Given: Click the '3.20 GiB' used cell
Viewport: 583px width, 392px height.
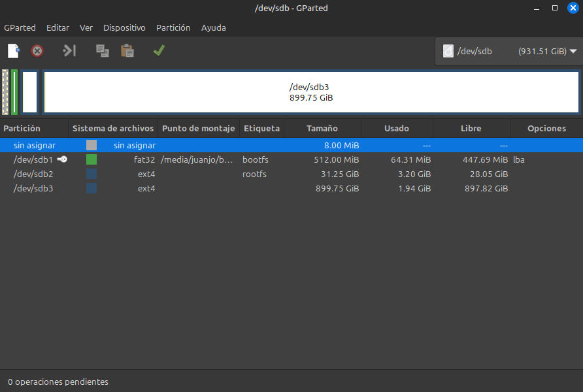Looking at the screenshot, I should tap(414, 174).
